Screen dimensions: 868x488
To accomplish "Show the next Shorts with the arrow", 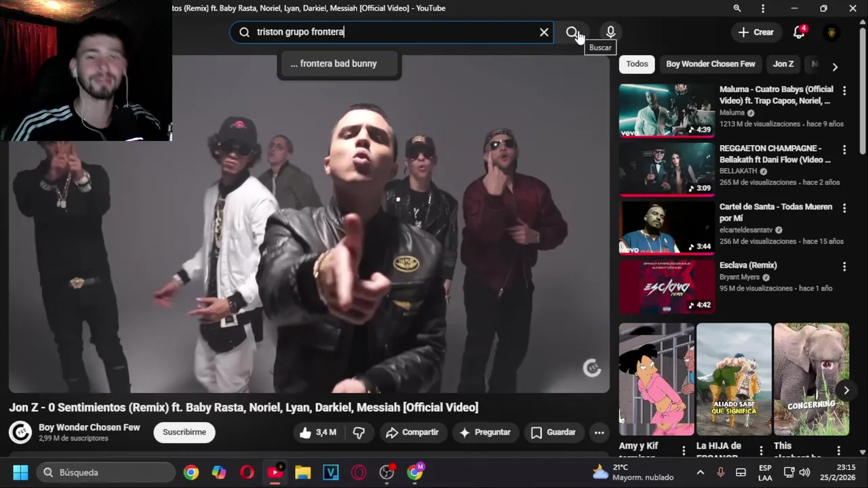I will point(846,390).
